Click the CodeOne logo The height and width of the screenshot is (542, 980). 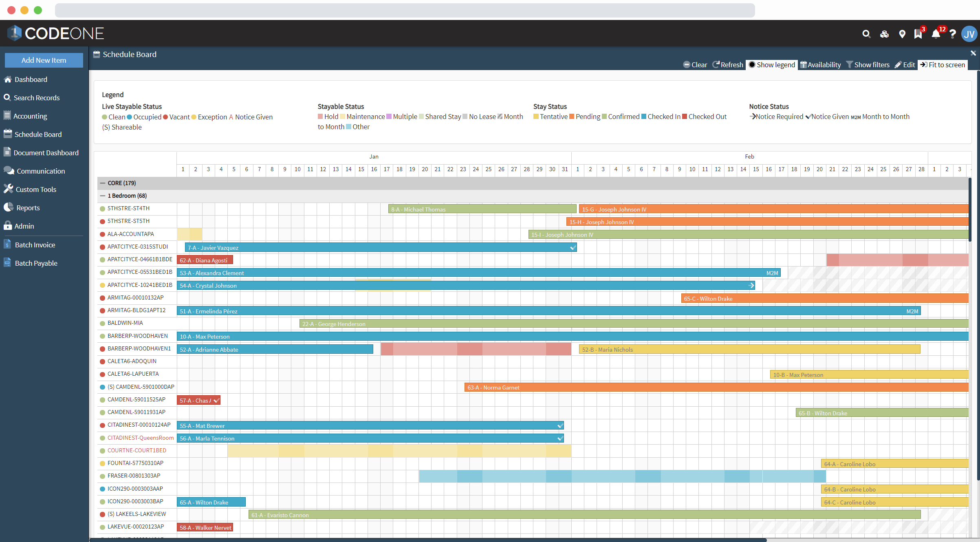pos(56,33)
